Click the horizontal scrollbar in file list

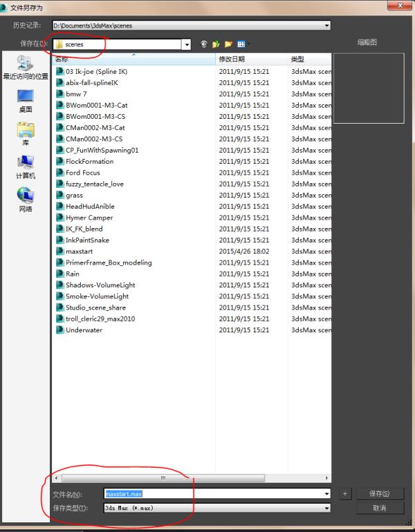click(163, 477)
